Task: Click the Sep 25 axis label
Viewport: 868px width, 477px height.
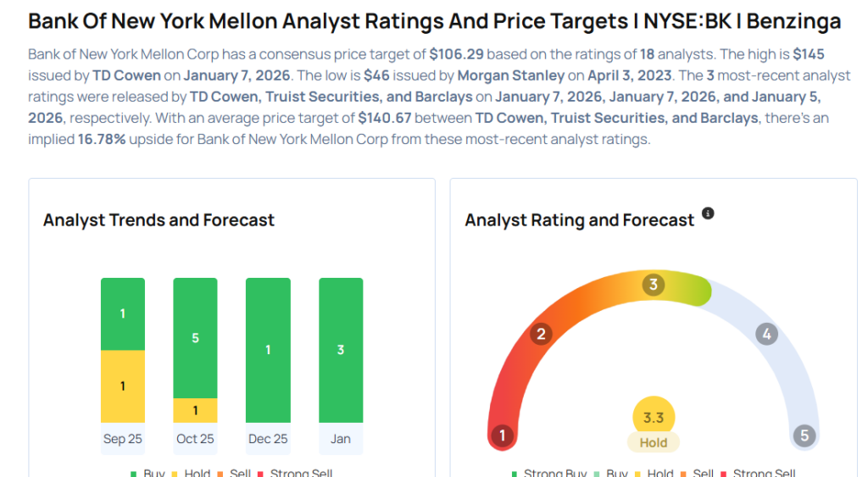Action: click(x=123, y=439)
